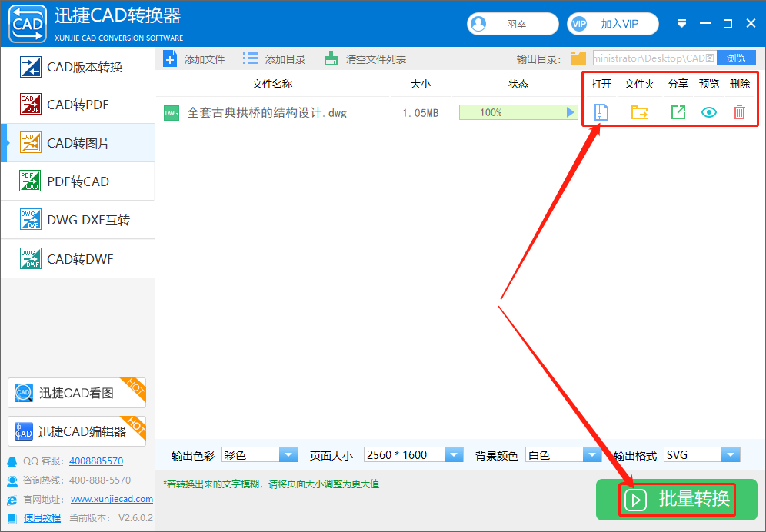The image size is (766, 532).
Task: Open the PDF转CAD mode
Action: [78, 181]
